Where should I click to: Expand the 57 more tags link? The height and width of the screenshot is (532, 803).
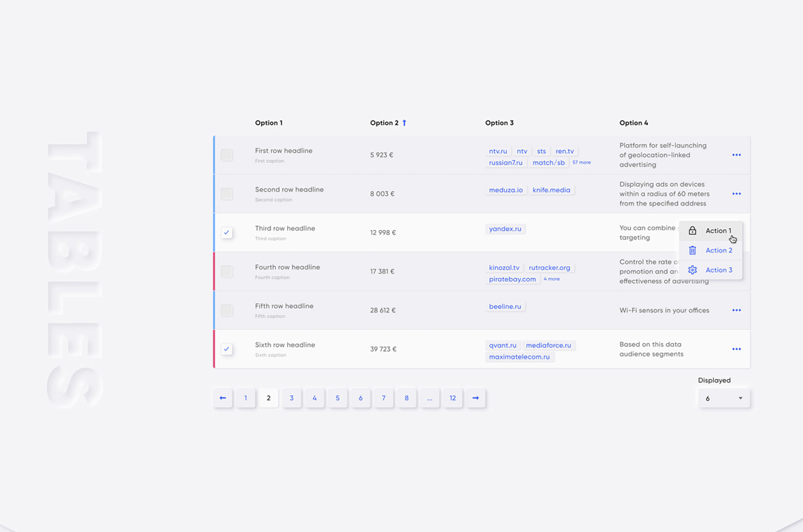(x=581, y=162)
